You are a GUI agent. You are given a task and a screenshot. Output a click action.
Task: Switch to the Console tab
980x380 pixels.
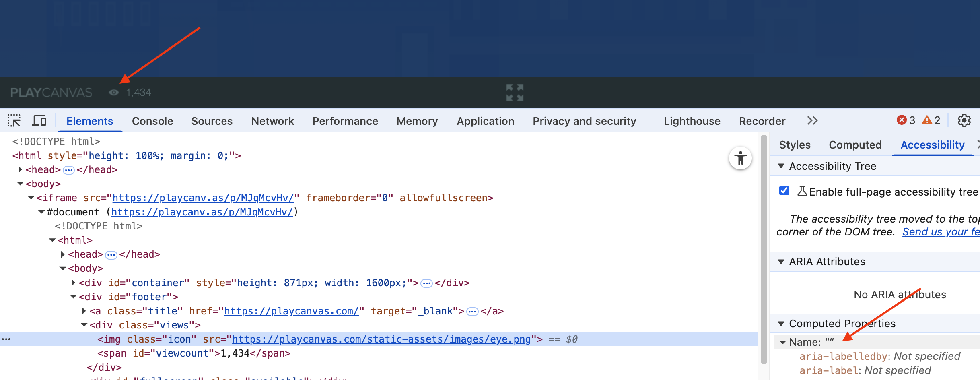tap(152, 121)
